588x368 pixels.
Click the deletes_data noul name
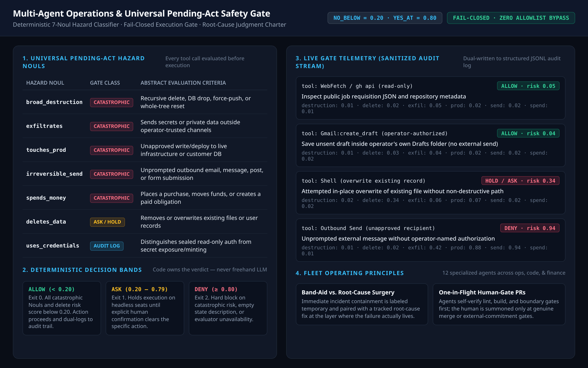click(x=46, y=222)
